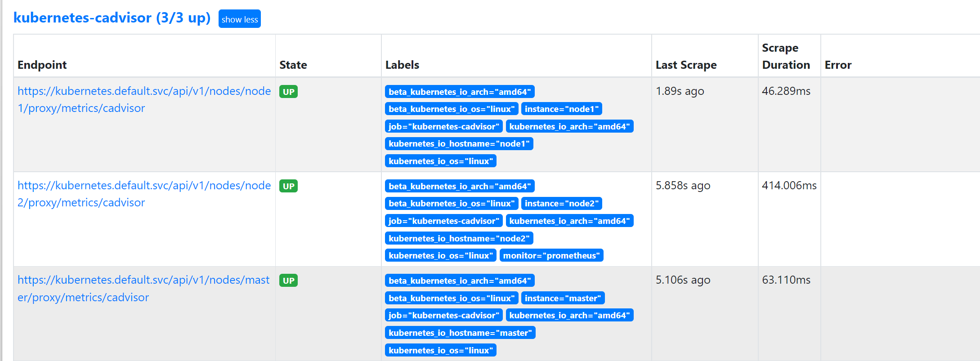
Task: Click beta_kubernetes_io_os="linux" label in node2 row
Action: tap(452, 203)
